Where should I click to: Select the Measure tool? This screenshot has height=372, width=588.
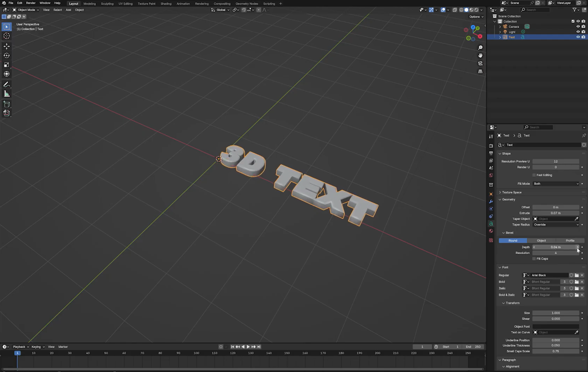[x=7, y=94]
